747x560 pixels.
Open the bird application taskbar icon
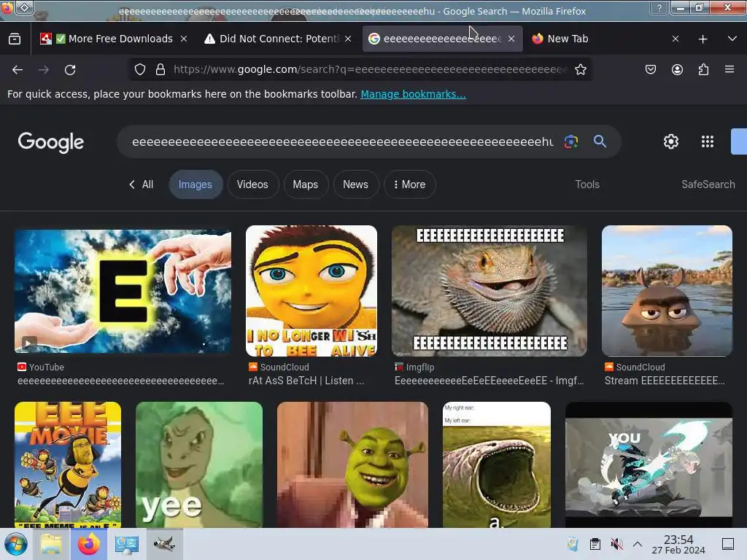pos(164,544)
